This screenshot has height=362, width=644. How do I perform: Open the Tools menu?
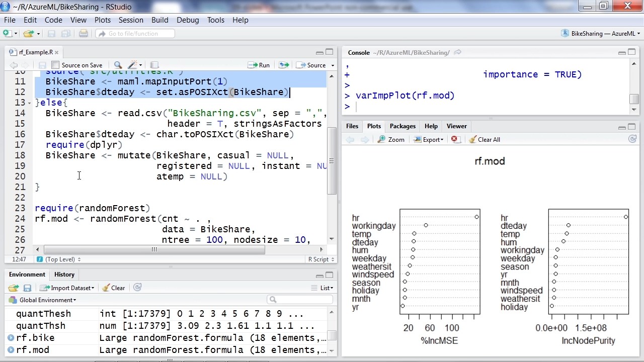(216, 20)
